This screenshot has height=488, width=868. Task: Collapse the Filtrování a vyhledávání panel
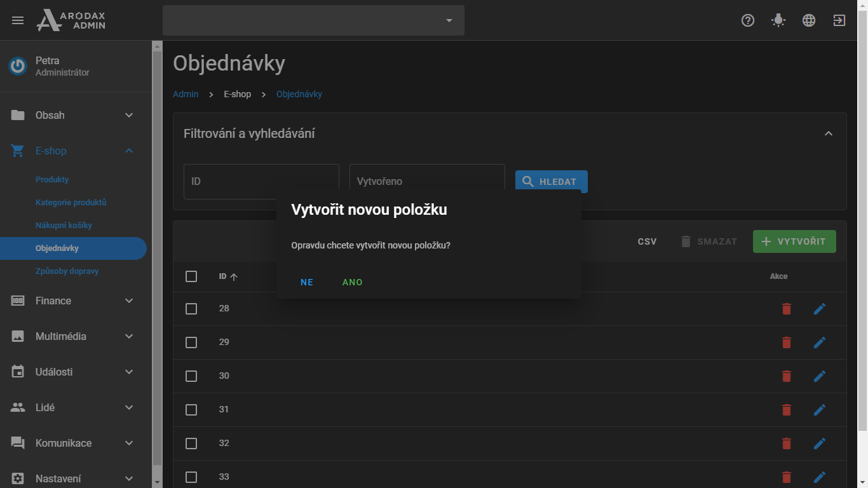(828, 133)
